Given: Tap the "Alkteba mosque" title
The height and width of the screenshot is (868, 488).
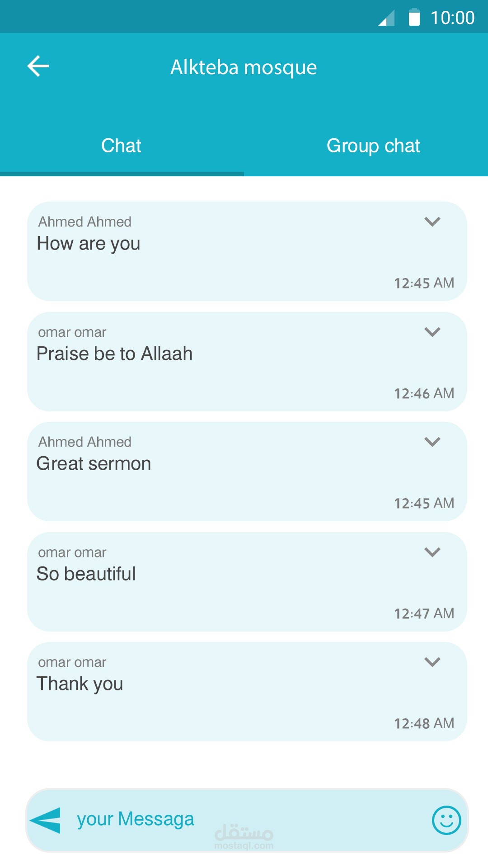Looking at the screenshot, I should tap(244, 67).
